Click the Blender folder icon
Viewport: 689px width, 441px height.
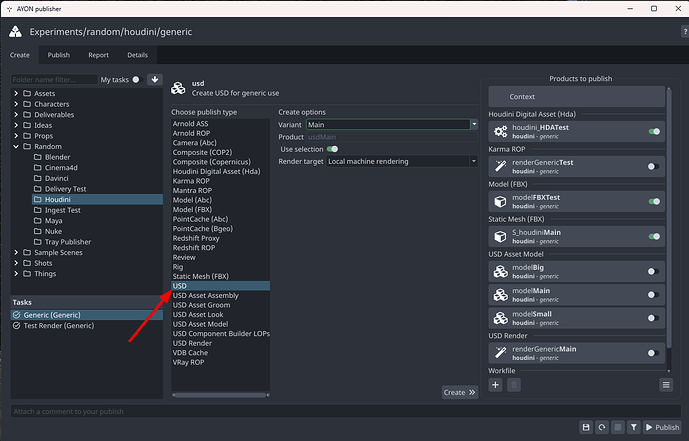coord(38,157)
